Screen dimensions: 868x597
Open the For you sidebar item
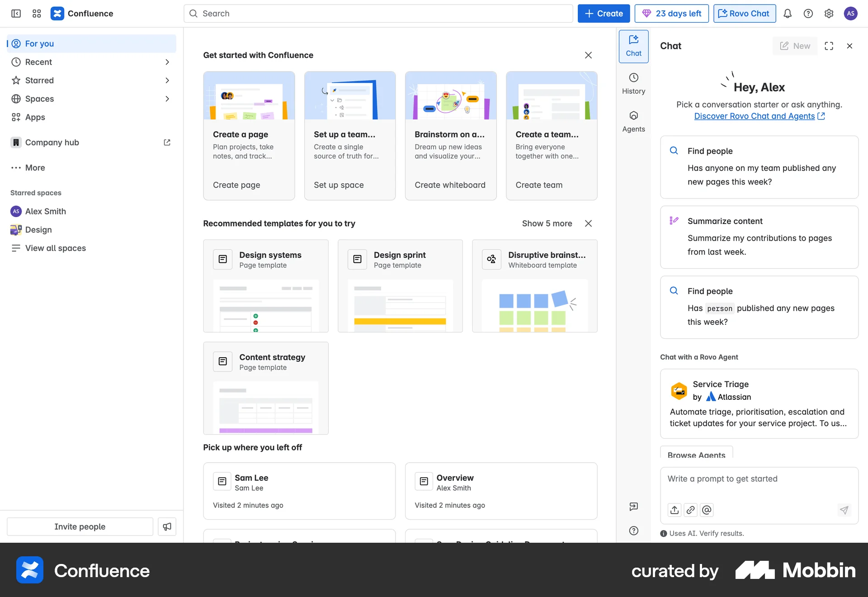pos(38,43)
